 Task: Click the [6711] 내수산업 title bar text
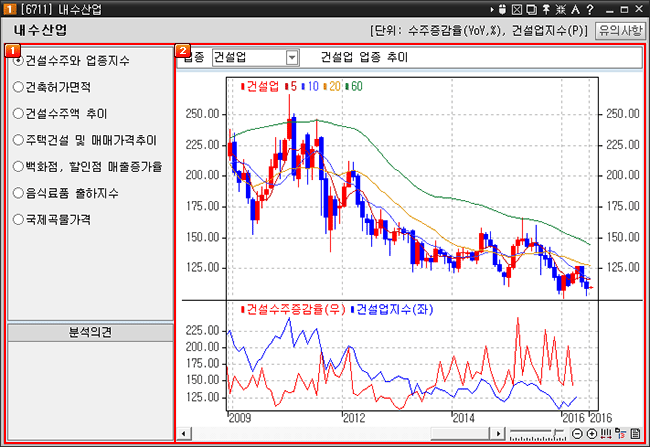61,9
